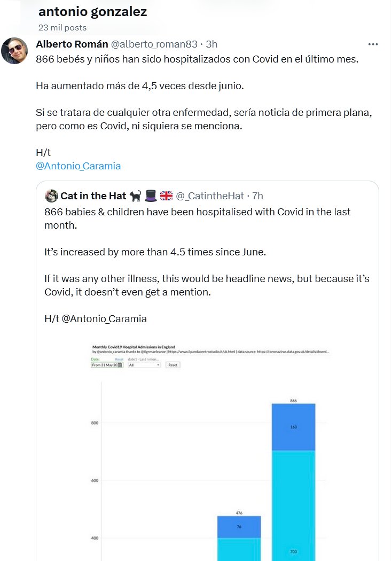This screenshot has width=392, height=561.
Task: Click the @alberto_roman83 handle
Action: coord(154,44)
